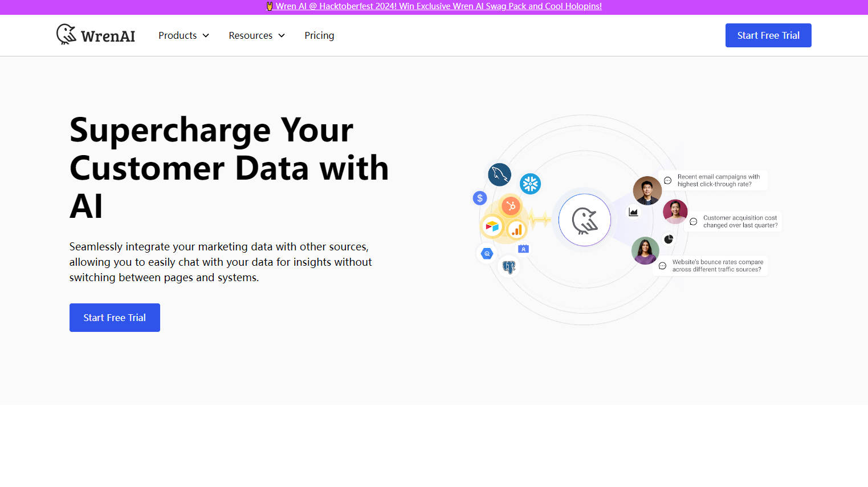Click the 'Recent email campaigns' question bubble
Screen dimensions: 868x487
[x=714, y=180]
